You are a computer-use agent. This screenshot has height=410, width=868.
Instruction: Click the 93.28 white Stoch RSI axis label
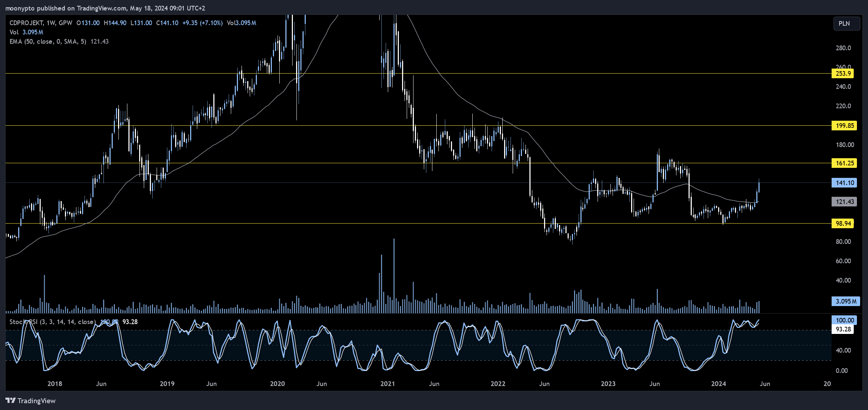pyautogui.click(x=843, y=329)
